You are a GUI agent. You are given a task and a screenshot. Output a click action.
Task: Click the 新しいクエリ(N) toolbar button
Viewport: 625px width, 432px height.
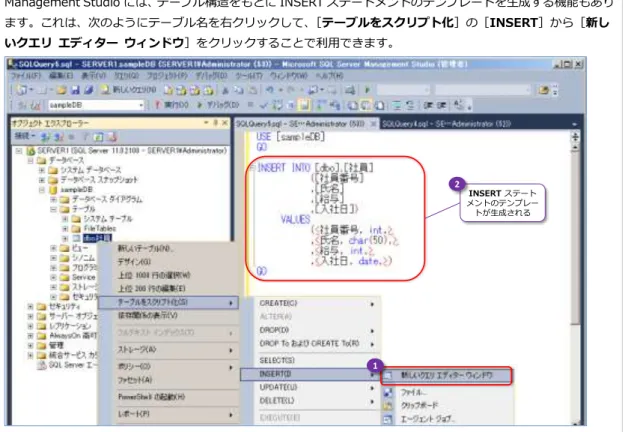coord(128,90)
